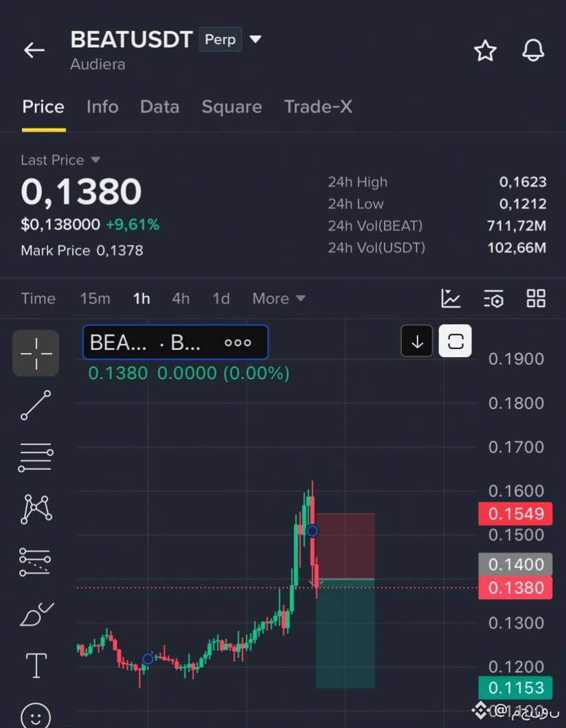
Task: Open three-dot menu in chart legend
Action: [238, 343]
